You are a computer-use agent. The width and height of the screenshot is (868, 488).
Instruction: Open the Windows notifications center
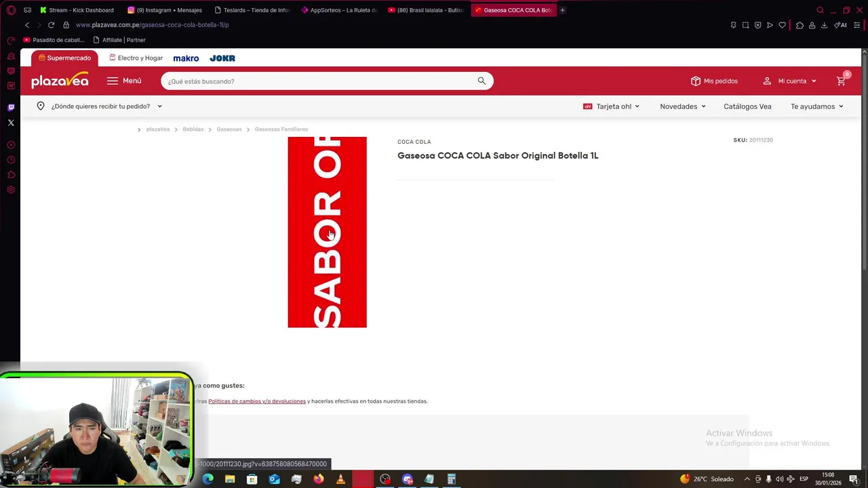point(854,479)
